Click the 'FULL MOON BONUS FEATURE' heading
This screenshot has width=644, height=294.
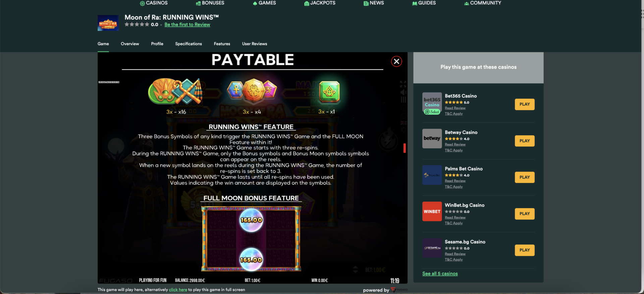(251, 198)
